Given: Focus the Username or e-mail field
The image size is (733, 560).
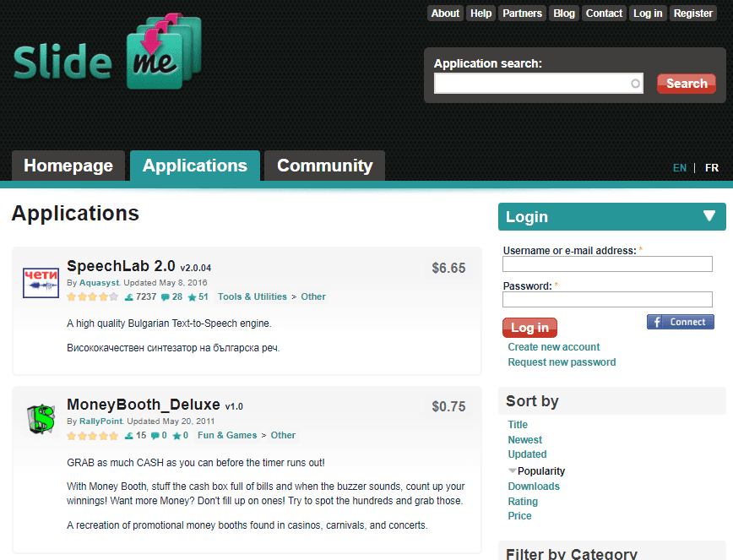Looking at the screenshot, I should [x=607, y=264].
